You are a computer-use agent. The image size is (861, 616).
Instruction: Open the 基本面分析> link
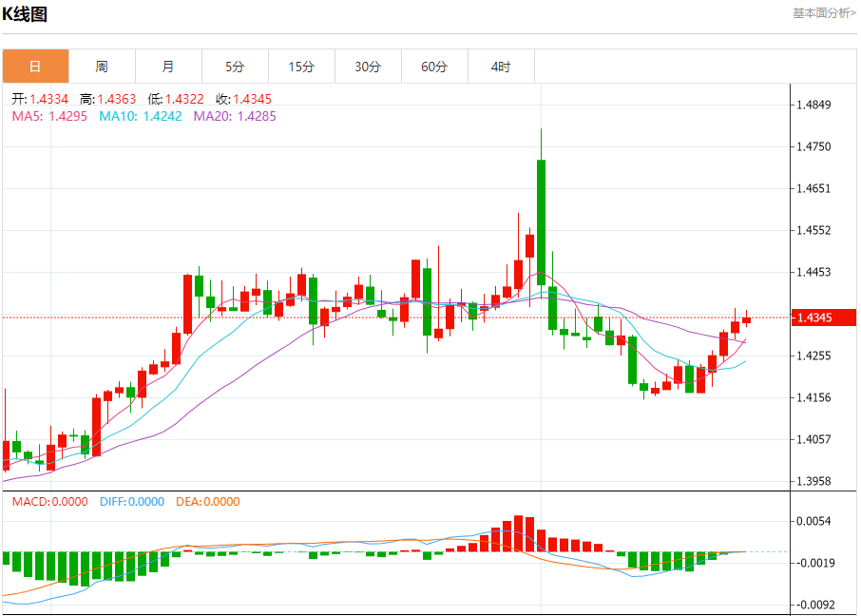824,13
